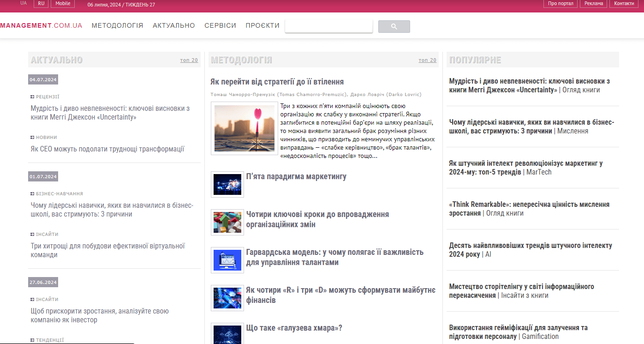The image size is (644, 344).
Task: Focus the site search input field
Action: pyautogui.click(x=329, y=26)
